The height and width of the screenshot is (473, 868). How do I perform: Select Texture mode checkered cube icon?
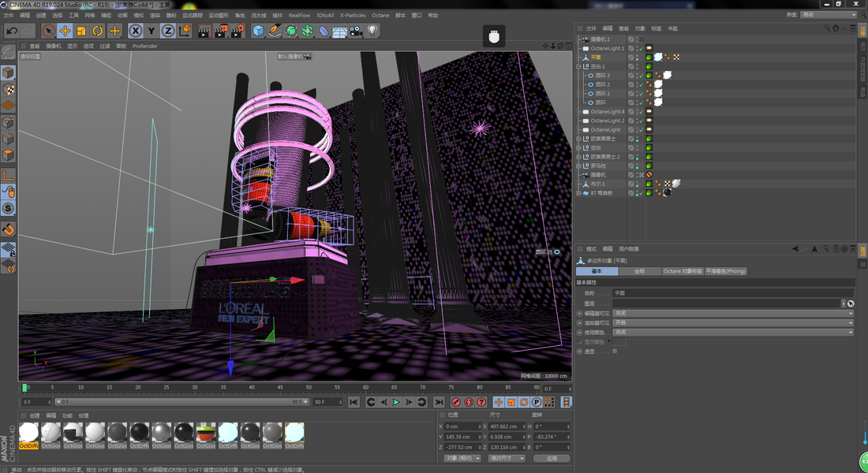[9, 89]
